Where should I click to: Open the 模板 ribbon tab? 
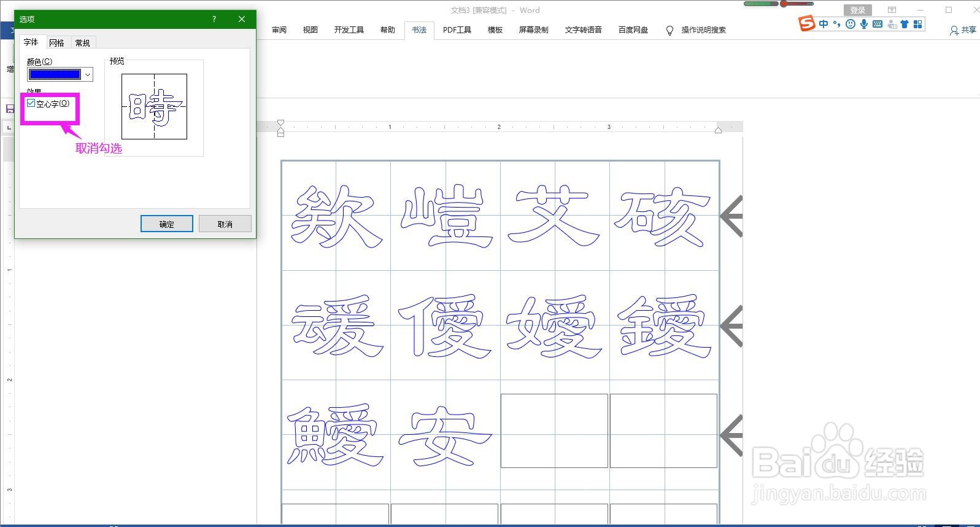click(x=495, y=29)
